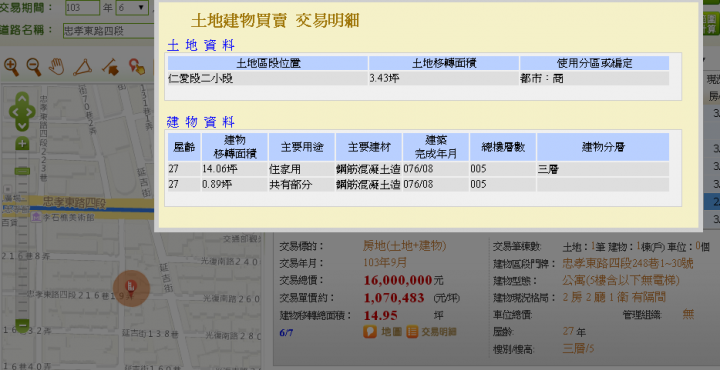The image size is (720, 370).
Task: Click the 1,070,483 unit price value
Action: pyautogui.click(x=394, y=297)
